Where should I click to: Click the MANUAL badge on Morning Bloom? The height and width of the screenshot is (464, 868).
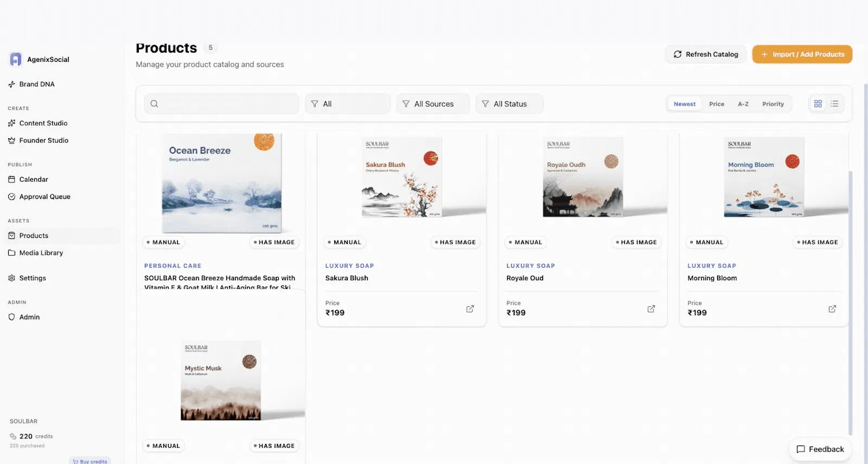pos(706,242)
